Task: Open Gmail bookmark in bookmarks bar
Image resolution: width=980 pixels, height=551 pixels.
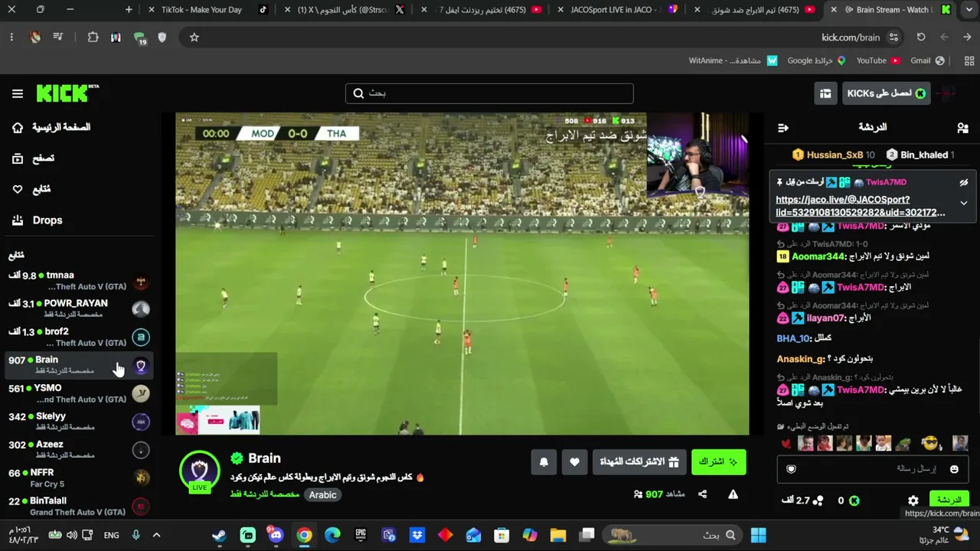Action: (926, 60)
